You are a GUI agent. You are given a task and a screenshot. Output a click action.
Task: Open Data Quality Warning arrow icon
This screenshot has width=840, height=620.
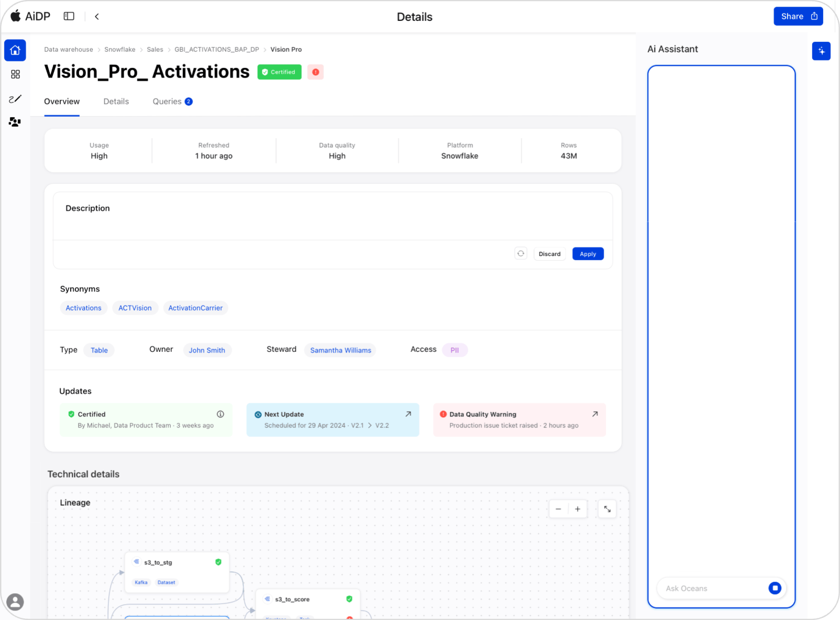pos(595,414)
